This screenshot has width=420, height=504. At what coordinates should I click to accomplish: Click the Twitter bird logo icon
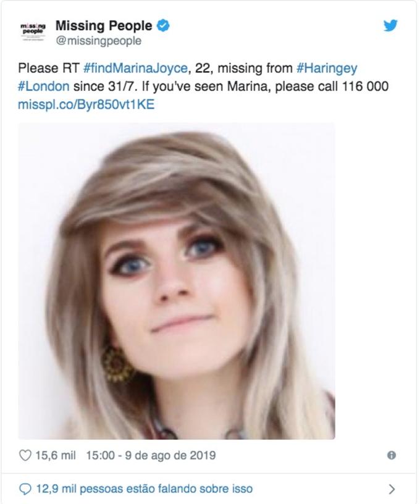click(x=390, y=26)
